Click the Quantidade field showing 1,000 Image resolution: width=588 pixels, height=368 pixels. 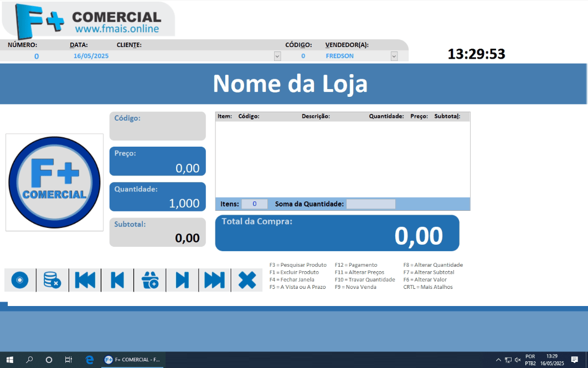tap(157, 197)
